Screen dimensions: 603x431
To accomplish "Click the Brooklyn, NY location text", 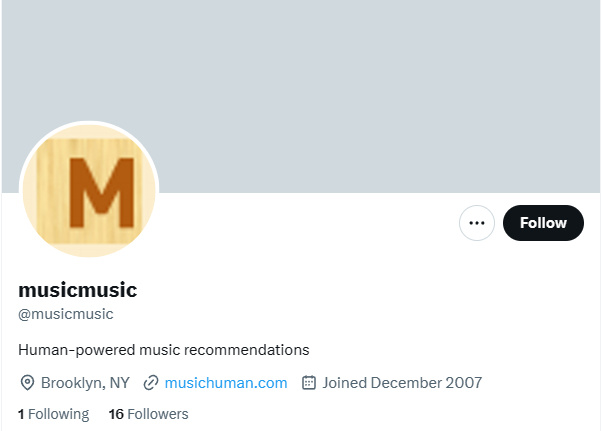I will click(85, 382).
